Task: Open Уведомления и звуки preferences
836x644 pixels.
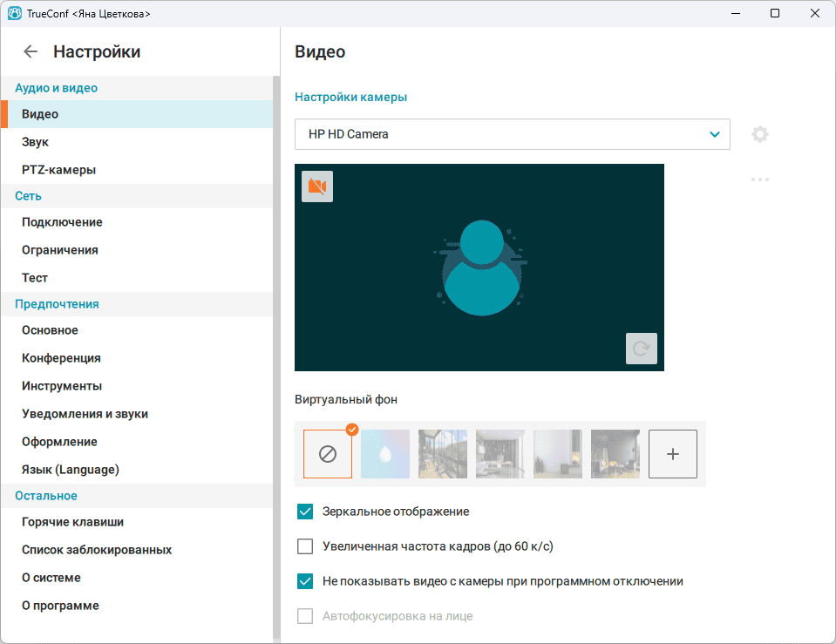Action: point(137,414)
